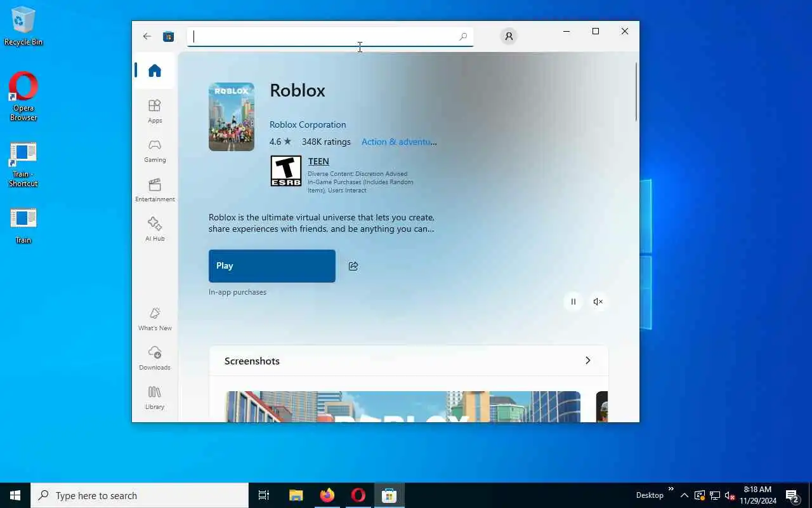Screen dimensions: 812x508
Task: Click the search magnifier icon in the Store search box
Action: point(463,37)
